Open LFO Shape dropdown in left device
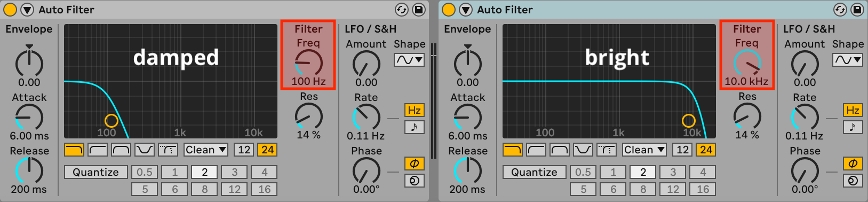This screenshot has width=868, height=202. click(x=409, y=60)
